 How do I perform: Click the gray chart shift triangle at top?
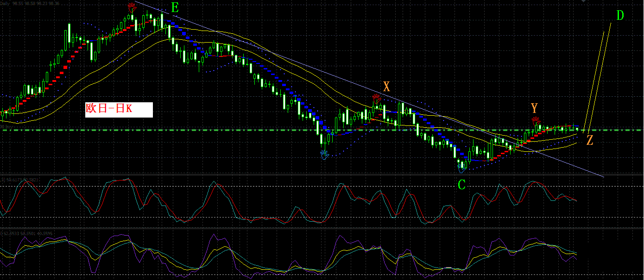[584, 1]
